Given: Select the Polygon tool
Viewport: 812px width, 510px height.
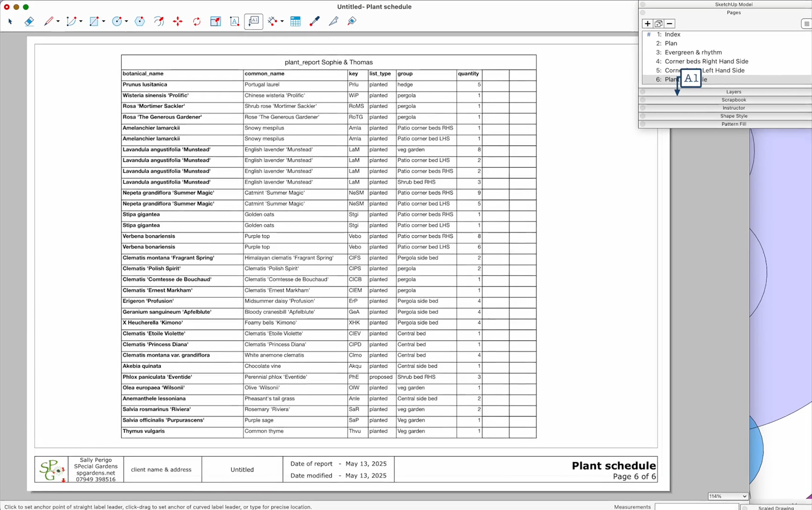Looking at the screenshot, I should tap(140, 21).
